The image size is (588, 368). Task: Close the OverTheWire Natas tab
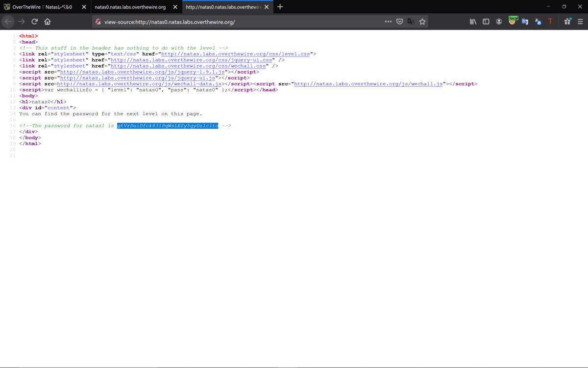pos(84,7)
